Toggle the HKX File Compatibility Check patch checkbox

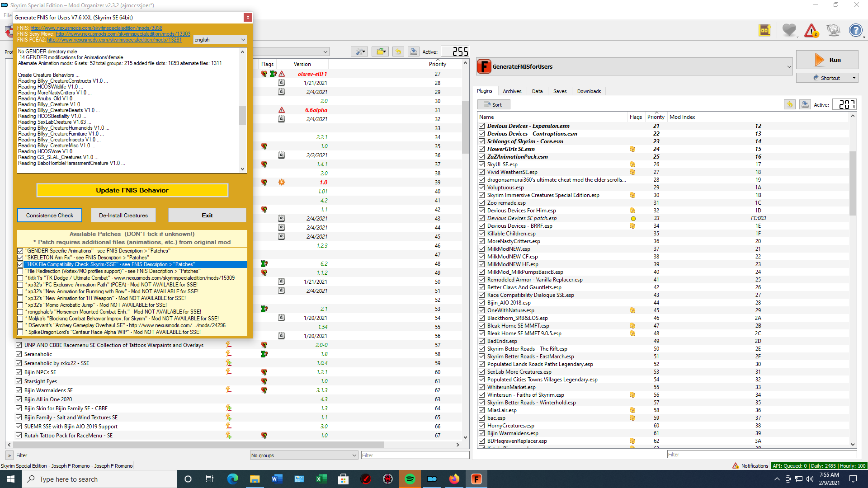[20, 264]
